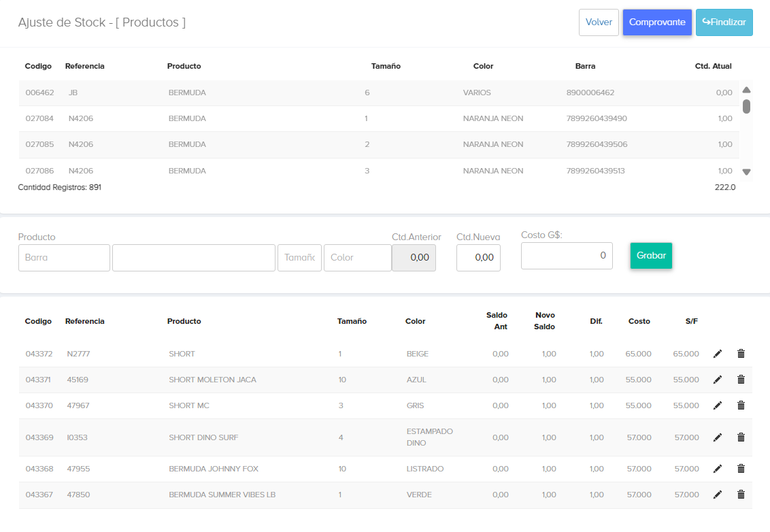
Task: Delete the SHORT MC row
Action: coord(741,405)
